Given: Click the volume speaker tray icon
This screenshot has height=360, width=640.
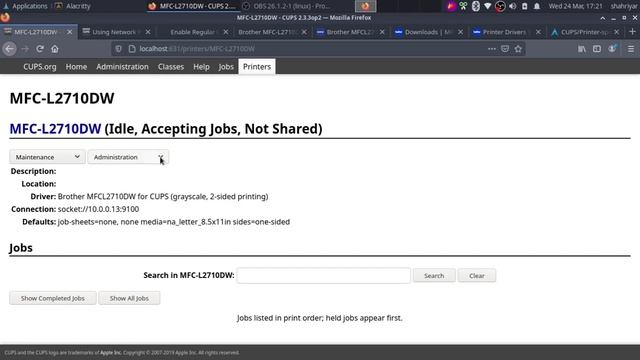Looking at the screenshot, I should pos(513,6).
